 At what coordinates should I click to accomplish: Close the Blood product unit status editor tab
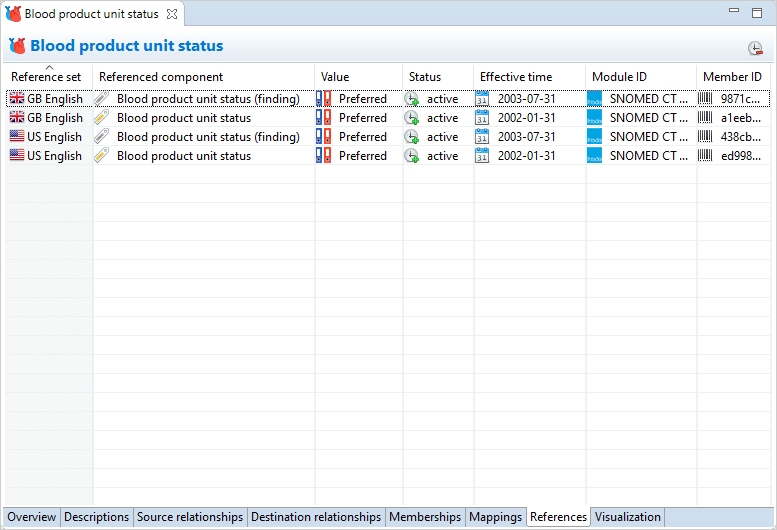171,14
